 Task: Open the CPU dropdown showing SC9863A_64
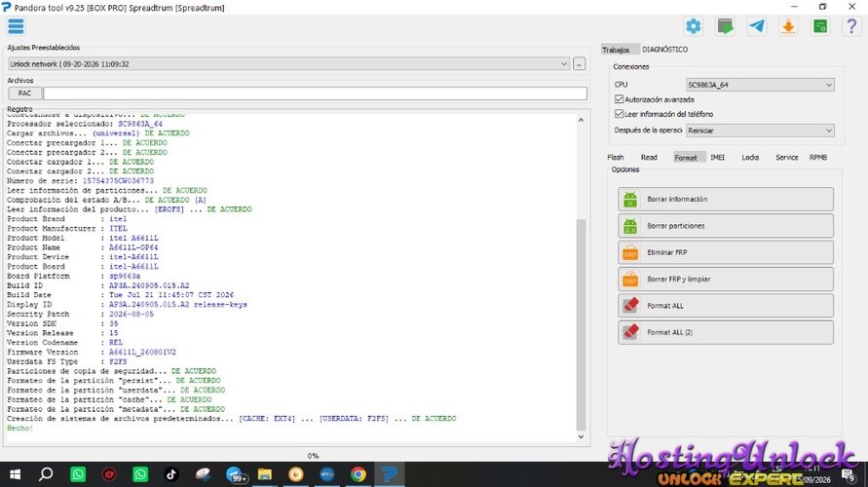[x=760, y=85]
